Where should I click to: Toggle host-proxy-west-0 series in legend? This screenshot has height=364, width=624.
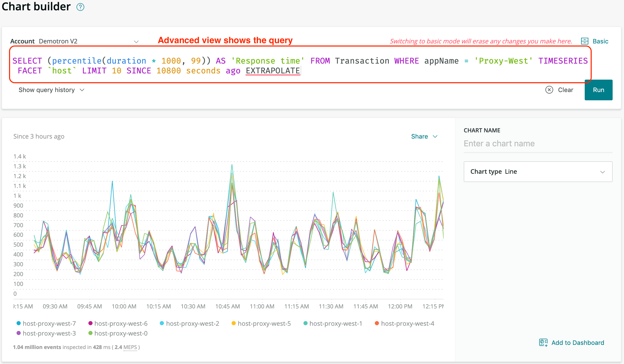[121, 333]
